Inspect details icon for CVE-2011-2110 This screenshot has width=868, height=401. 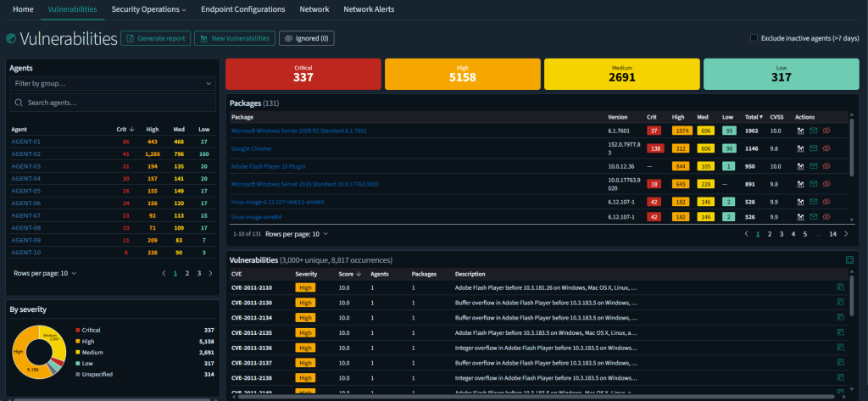840,287
